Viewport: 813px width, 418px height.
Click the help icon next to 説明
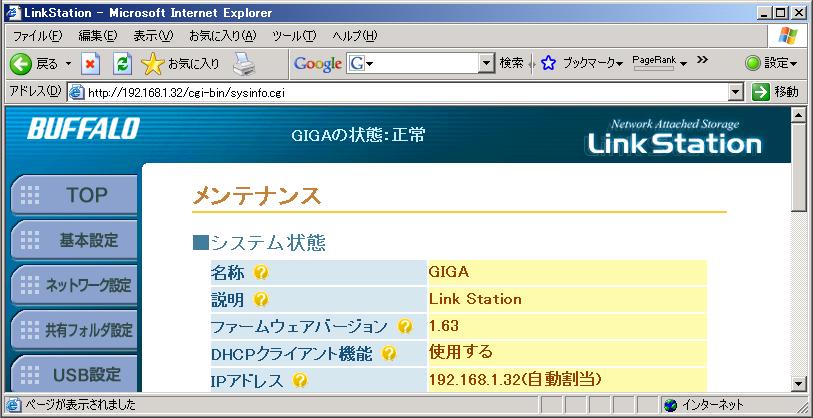tap(262, 299)
